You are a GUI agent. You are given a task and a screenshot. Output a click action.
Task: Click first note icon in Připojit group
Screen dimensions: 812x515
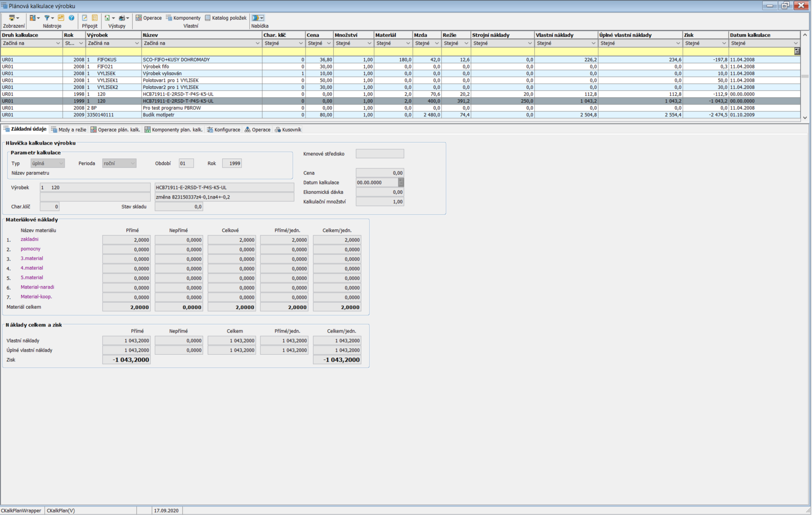tap(85, 18)
